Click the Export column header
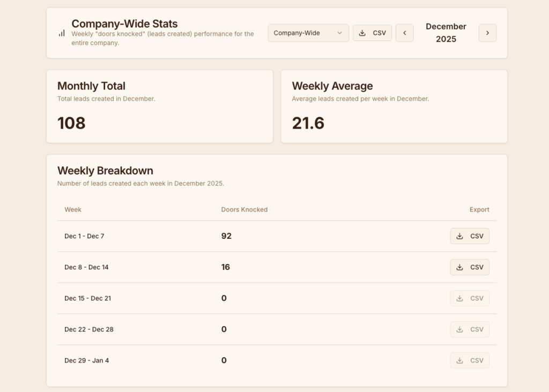Screen dimensions: 549x392 pos(479,209)
